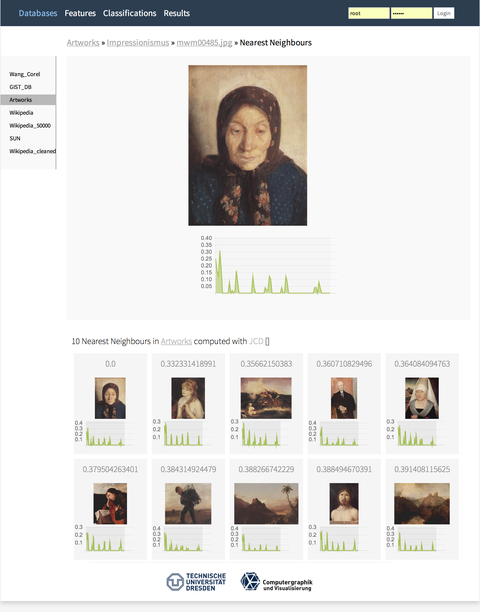This screenshot has height=612, width=480.
Task: Click the histogram under distance 0.384314924479
Action: 182,539
